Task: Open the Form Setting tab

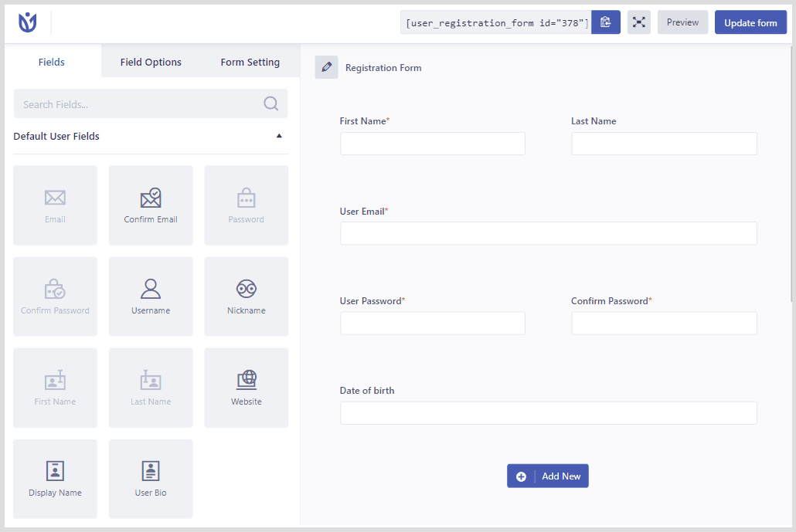Action: coord(250,62)
